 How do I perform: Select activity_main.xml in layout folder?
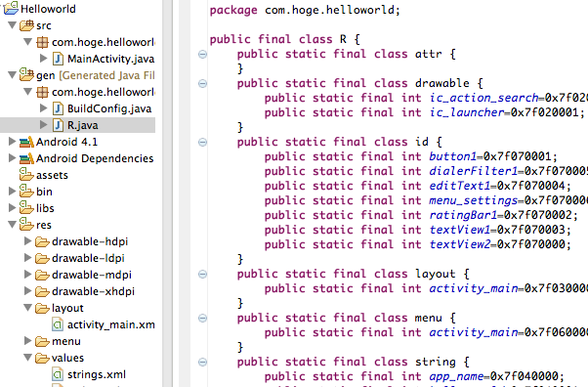pyautogui.click(x=111, y=324)
